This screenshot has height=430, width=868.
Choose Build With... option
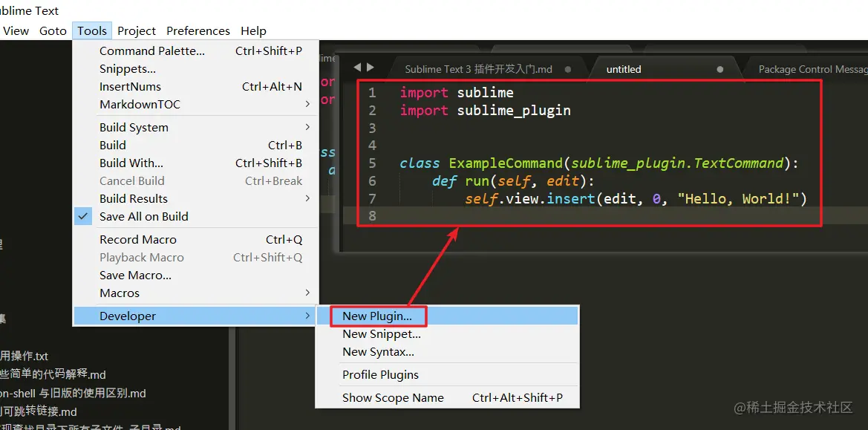[x=195, y=163]
